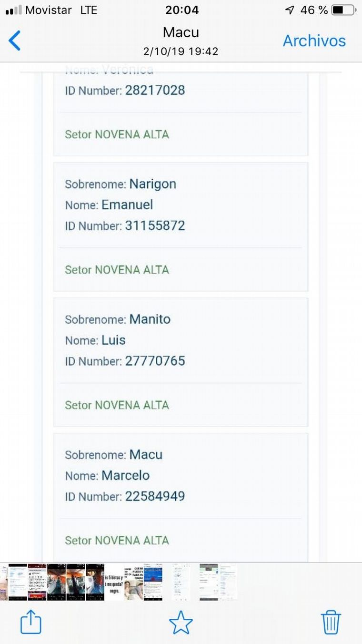Tap the back chevron icon
This screenshot has height=644, width=362.
point(15,41)
